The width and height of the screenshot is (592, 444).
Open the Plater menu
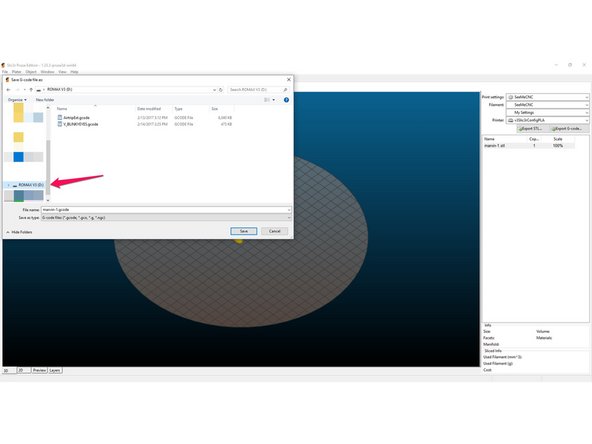tap(16, 72)
